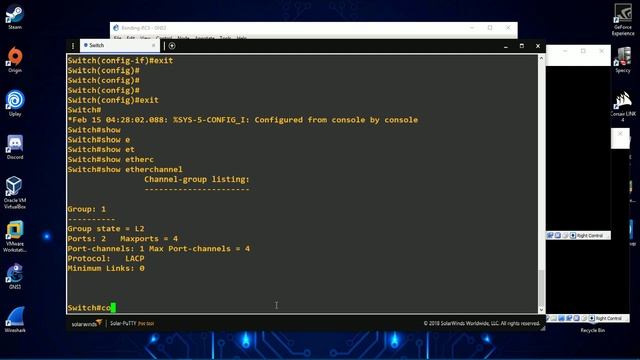Image resolution: width=640 pixels, height=360 pixels.
Task: Click the 'Channel-group listing:' heading
Action: 197,179
